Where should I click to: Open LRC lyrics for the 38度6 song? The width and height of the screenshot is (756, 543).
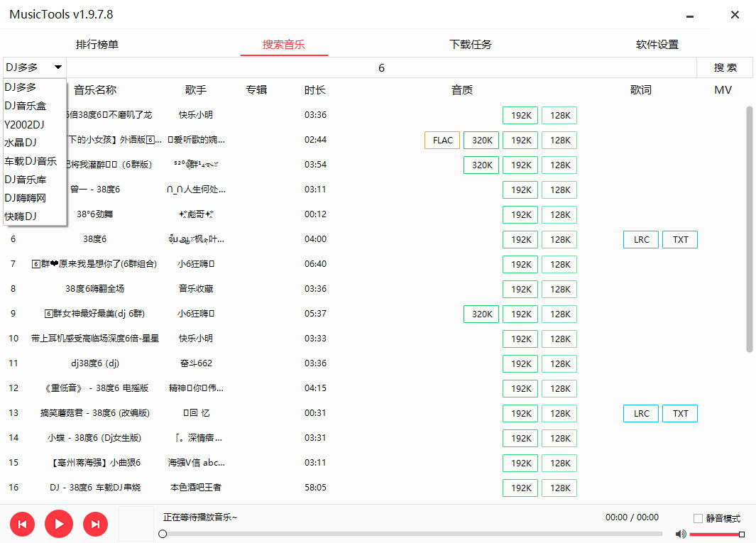pos(640,239)
